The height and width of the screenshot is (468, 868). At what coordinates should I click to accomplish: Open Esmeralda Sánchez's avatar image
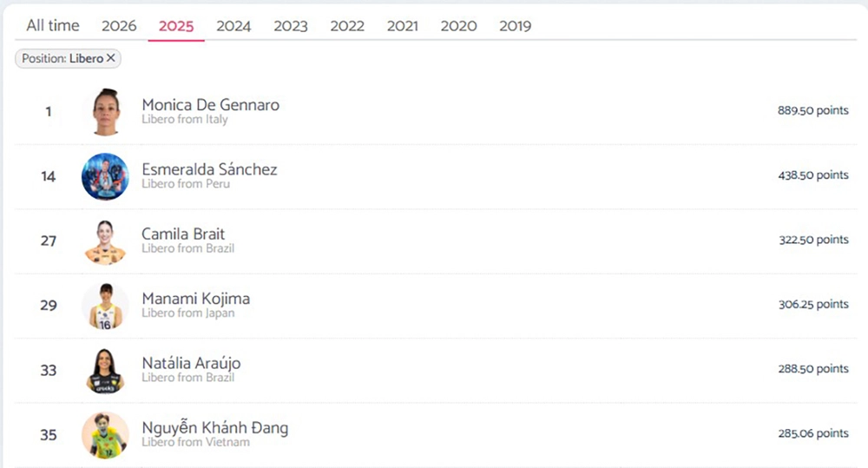pos(105,176)
